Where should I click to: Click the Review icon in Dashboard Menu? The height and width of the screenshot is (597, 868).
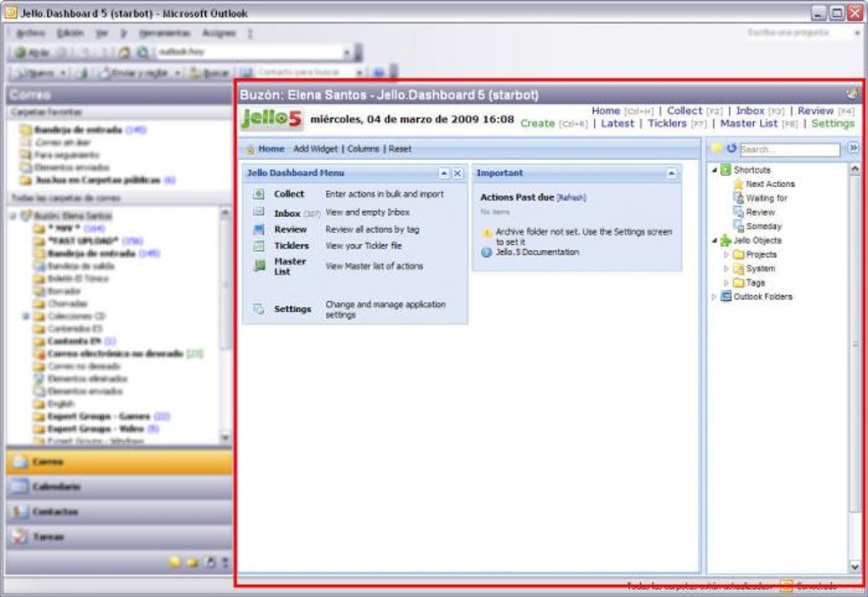259,229
